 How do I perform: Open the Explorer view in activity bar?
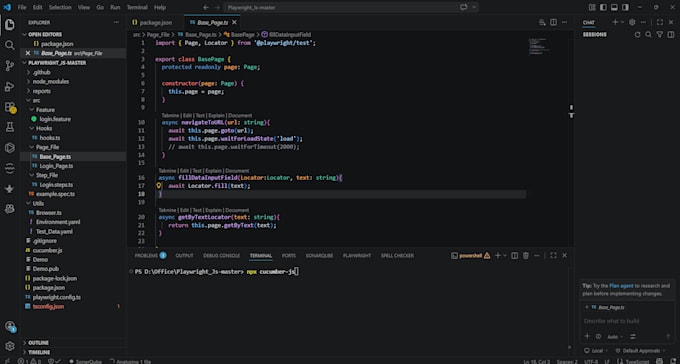tap(10, 25)
